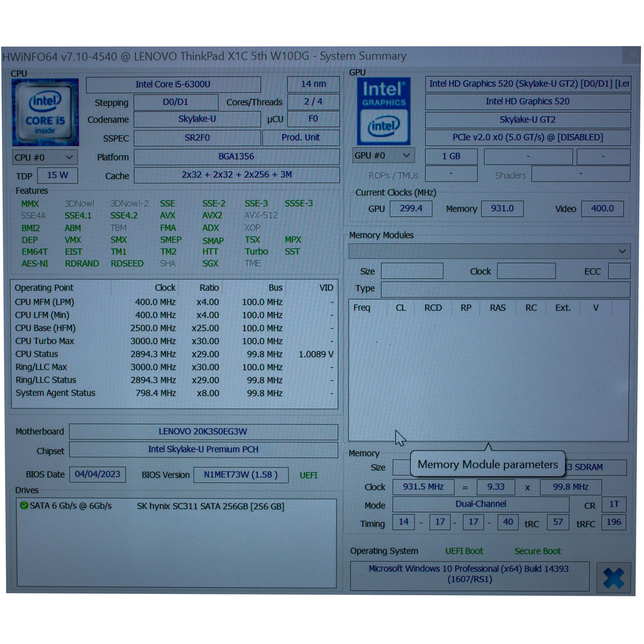
Task: Select the CPU Base (HFM) row
Action: point(174,328)
